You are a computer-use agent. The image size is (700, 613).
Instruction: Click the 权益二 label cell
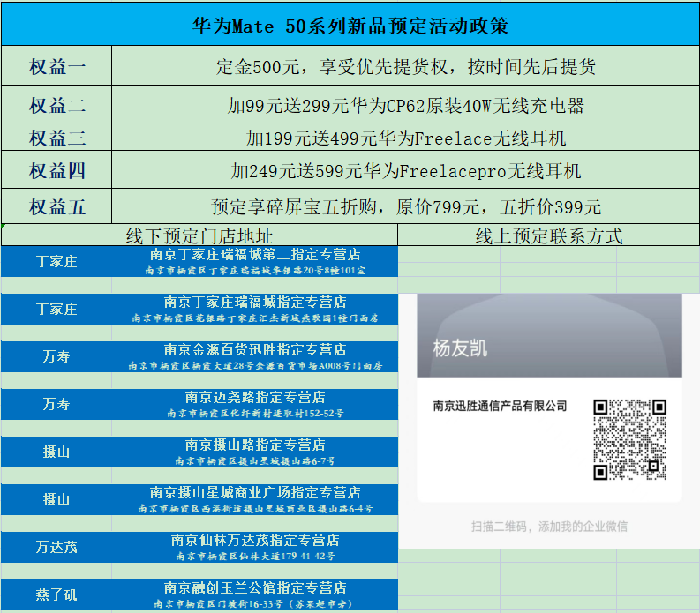[56, 106]
